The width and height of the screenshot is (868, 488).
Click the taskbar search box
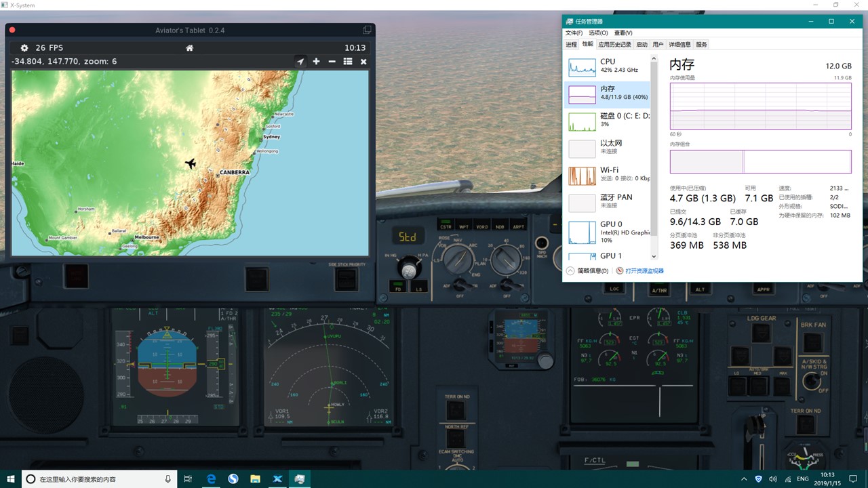point(100,479)
